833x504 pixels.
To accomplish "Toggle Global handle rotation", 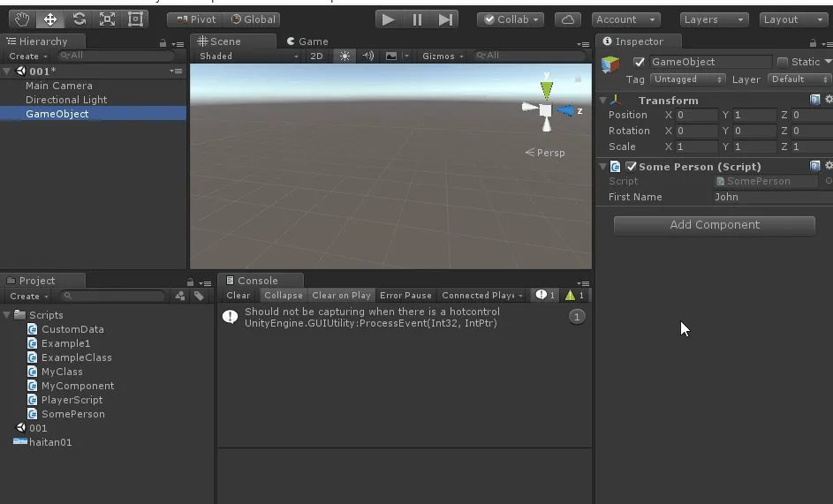I will pyautogui.click(x=253, y=19).
